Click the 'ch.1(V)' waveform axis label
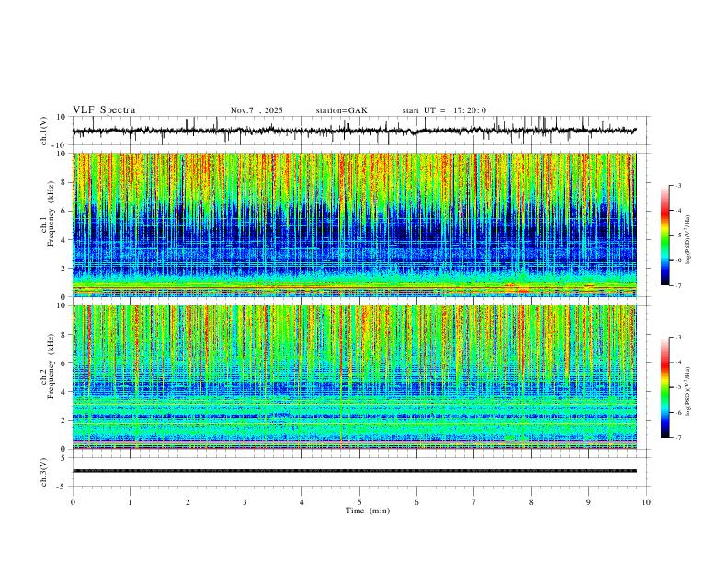Viewport: 728px width, 563px height. 43,131
